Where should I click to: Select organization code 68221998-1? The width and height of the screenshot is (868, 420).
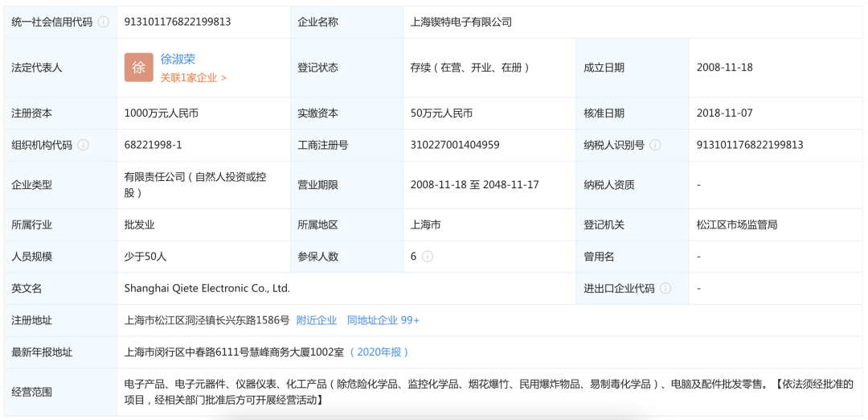coord(154,145)
